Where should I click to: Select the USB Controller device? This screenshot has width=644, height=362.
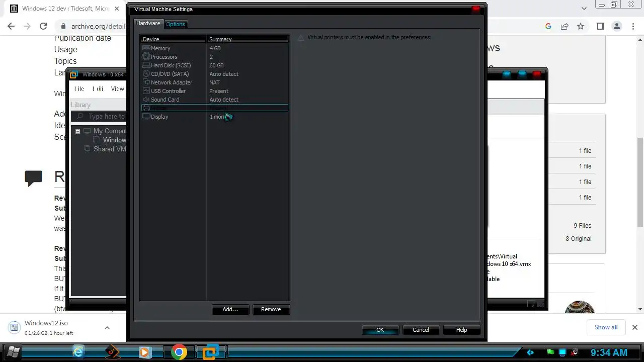pyautogui.click(x=214, y=91)
